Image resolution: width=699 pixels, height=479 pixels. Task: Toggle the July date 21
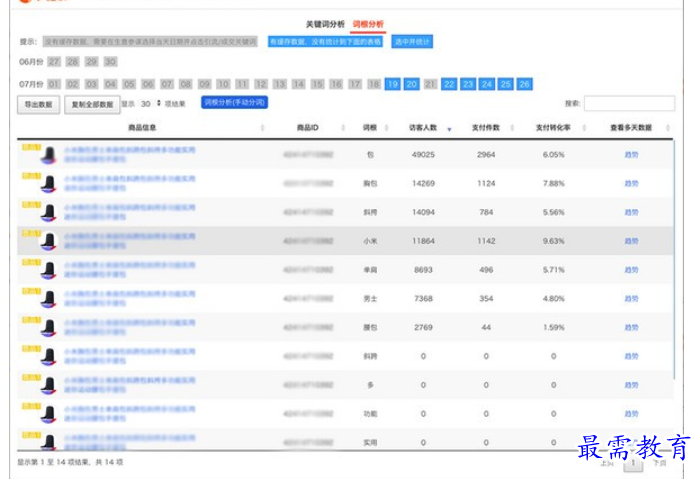tap(430, 84)
